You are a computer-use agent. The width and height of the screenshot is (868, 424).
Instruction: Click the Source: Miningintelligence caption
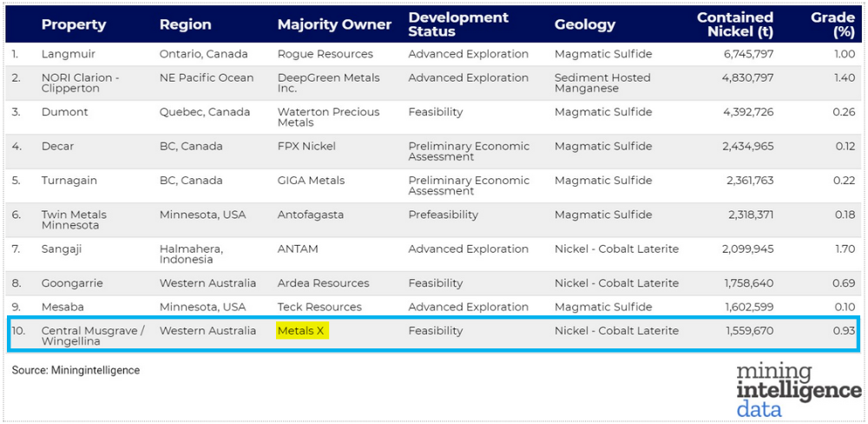pos(76,370)
